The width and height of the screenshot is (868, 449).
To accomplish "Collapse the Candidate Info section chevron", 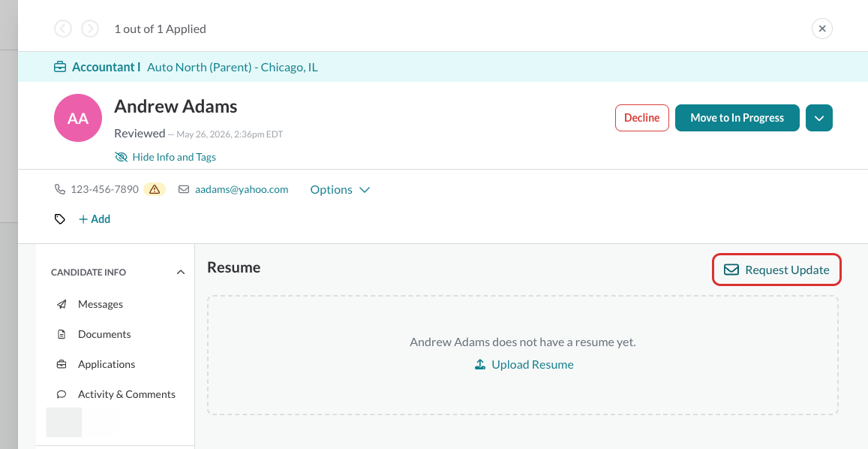I will (181, 272).
